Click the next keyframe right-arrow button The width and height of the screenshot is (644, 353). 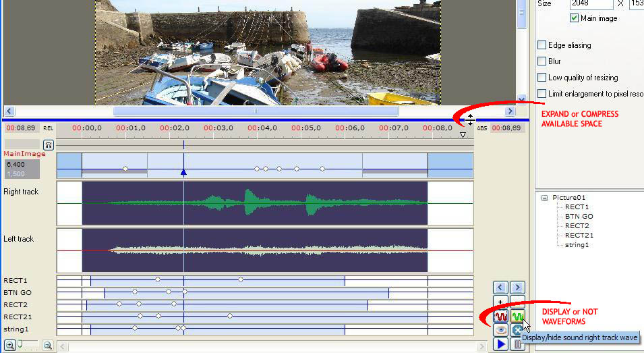tap(517, 288)
